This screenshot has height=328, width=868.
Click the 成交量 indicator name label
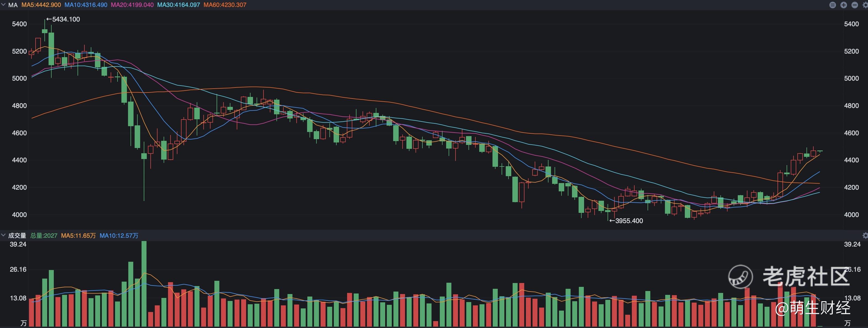(x=17, y=236)
